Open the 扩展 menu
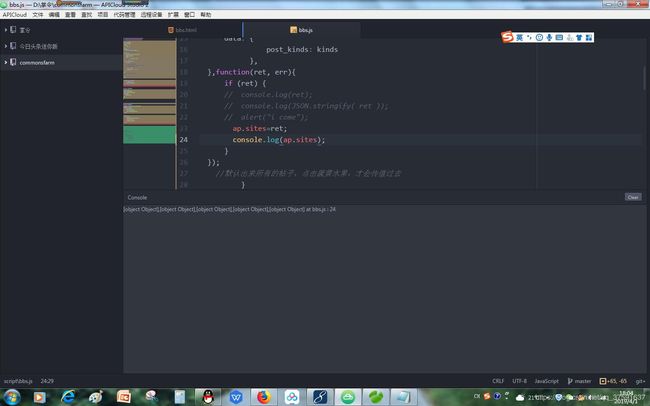Image resolution: width=650 pixels, height=406 pixels. pos(173,15)
